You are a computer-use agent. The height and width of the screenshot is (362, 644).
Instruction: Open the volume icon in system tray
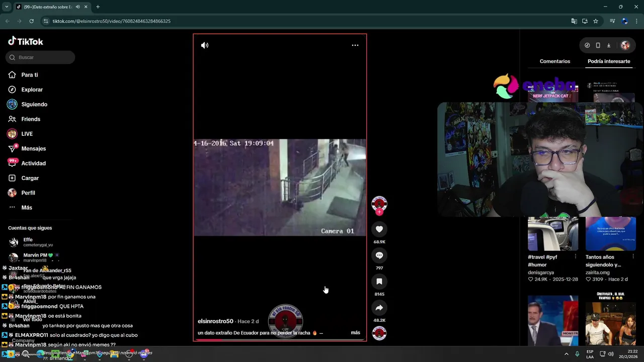point(611,354)
